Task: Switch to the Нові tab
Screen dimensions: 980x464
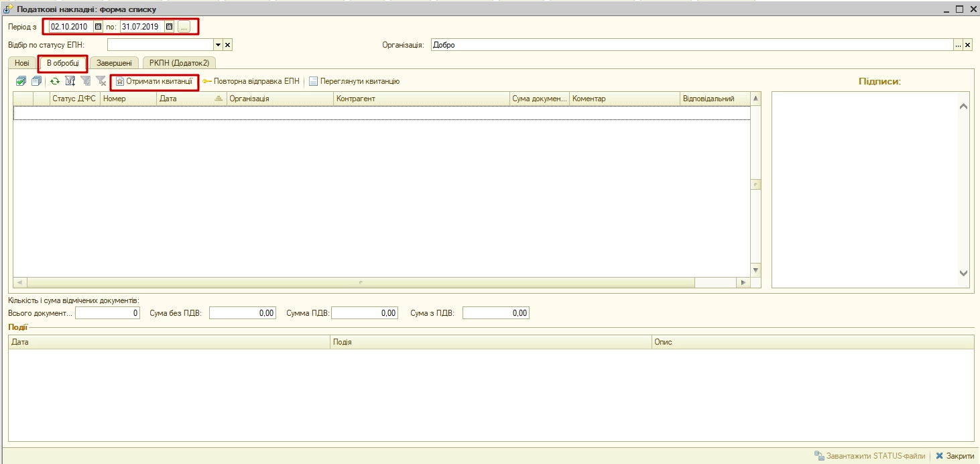Action: [22, 63]
